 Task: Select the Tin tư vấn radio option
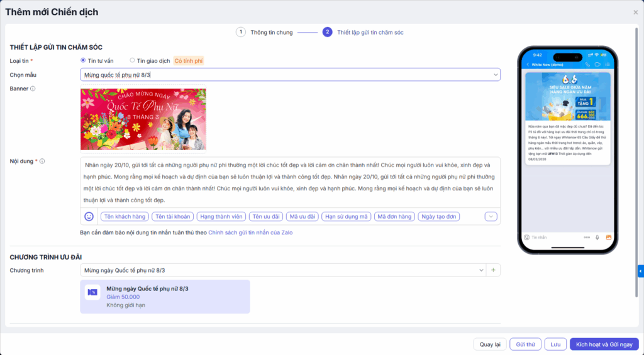[84, 60]
